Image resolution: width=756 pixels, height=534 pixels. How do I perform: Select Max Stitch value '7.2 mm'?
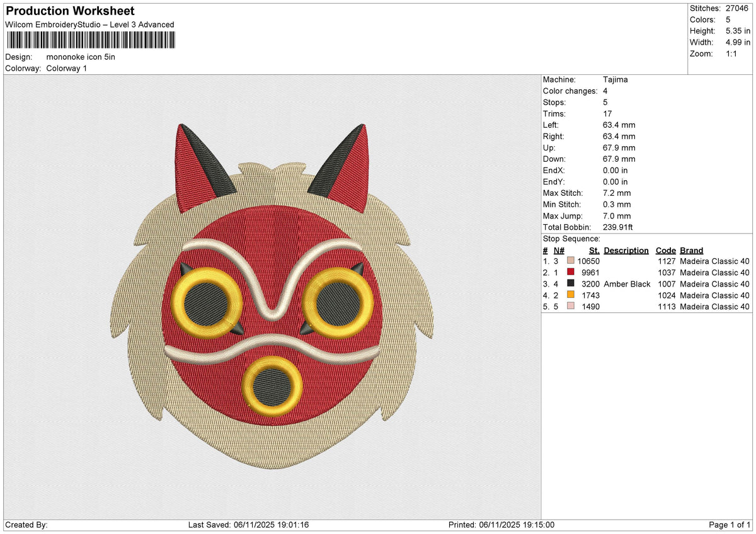pos(617,193)
